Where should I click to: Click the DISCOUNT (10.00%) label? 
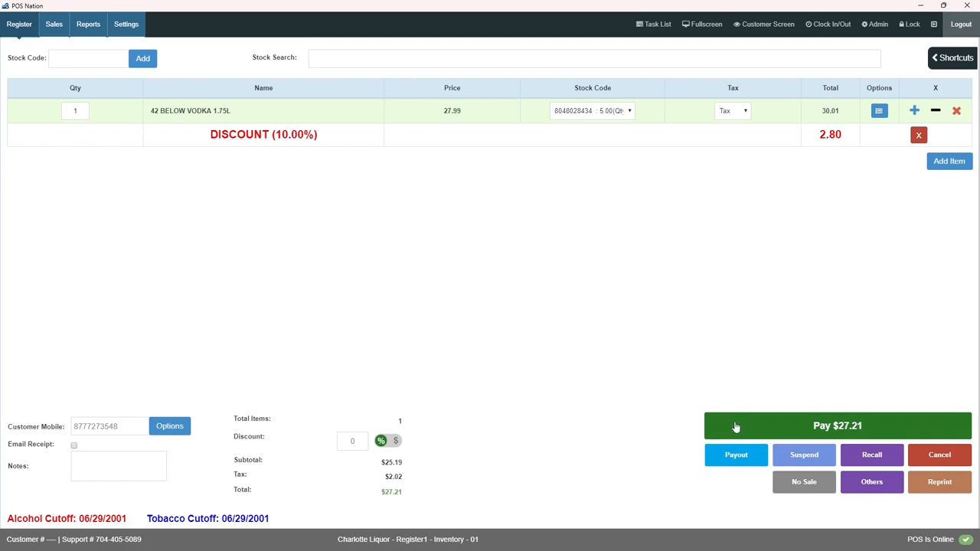point(263,135)
